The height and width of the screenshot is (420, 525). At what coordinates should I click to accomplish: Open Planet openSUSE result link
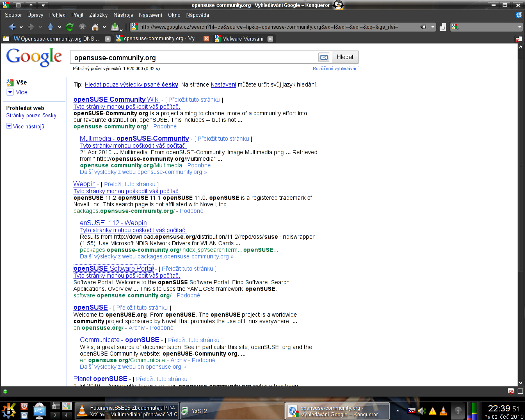click(x=100, y=379)
